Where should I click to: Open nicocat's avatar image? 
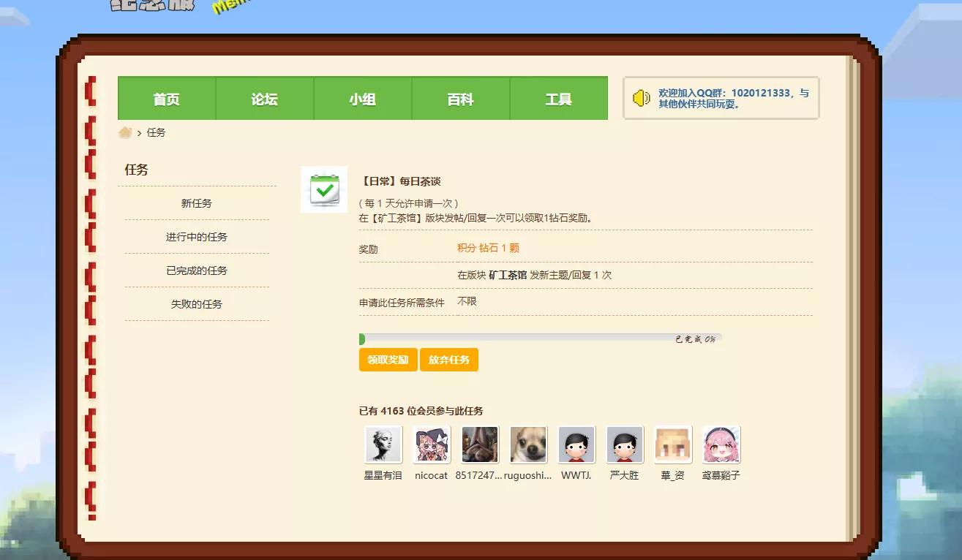tap(432, 444)
